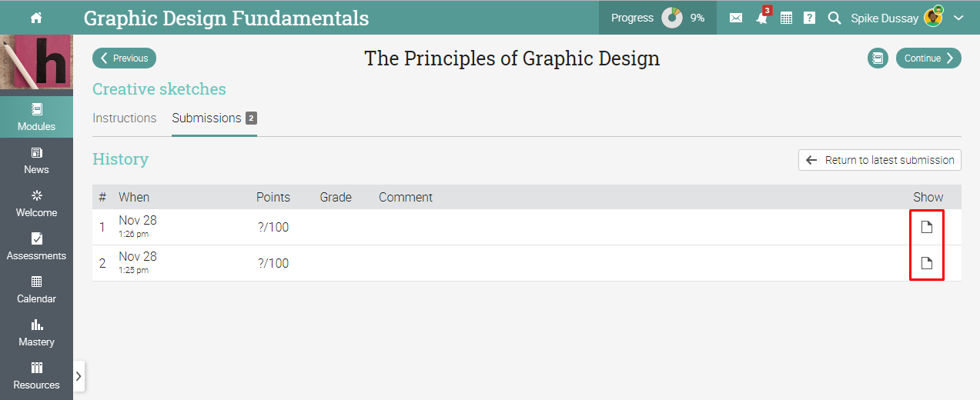Switch to the Instructions tab
The width and height of the screenshot is (980, 400).
point(125,118)
